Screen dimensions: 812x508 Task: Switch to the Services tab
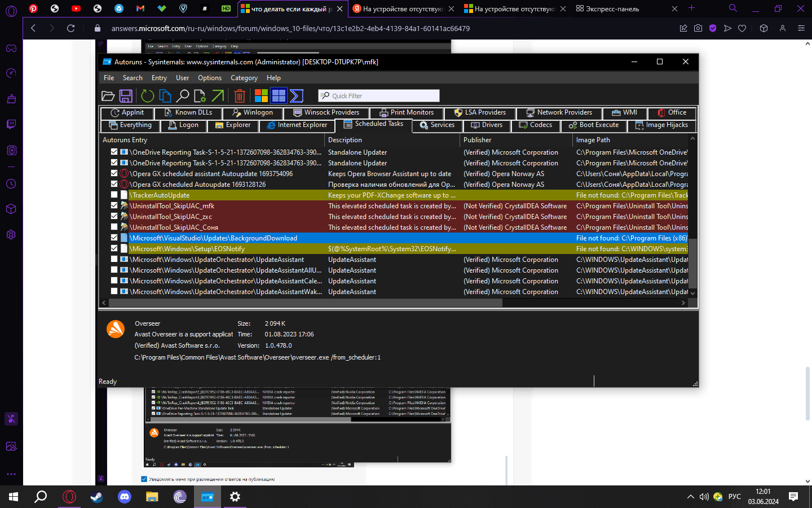[x=437, y=125]
